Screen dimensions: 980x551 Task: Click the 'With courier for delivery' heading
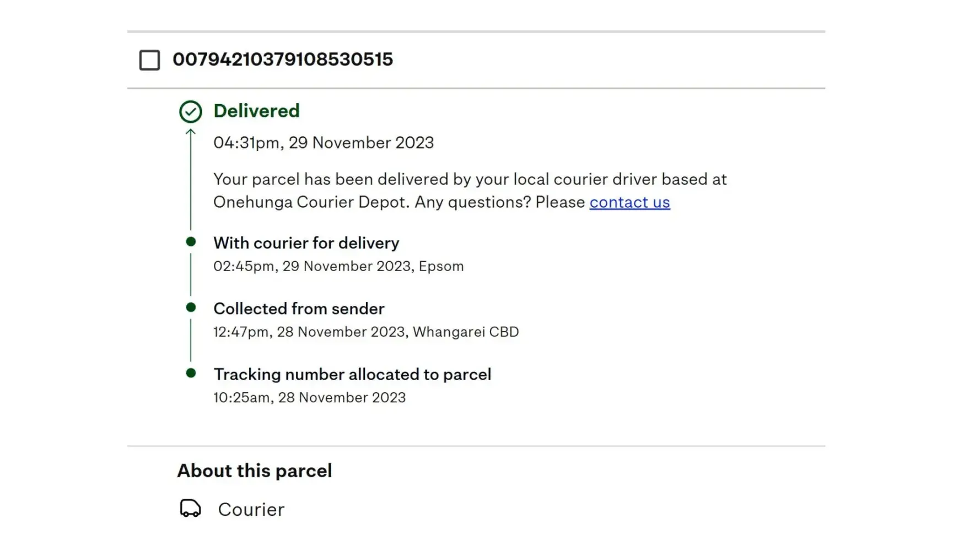306,243
